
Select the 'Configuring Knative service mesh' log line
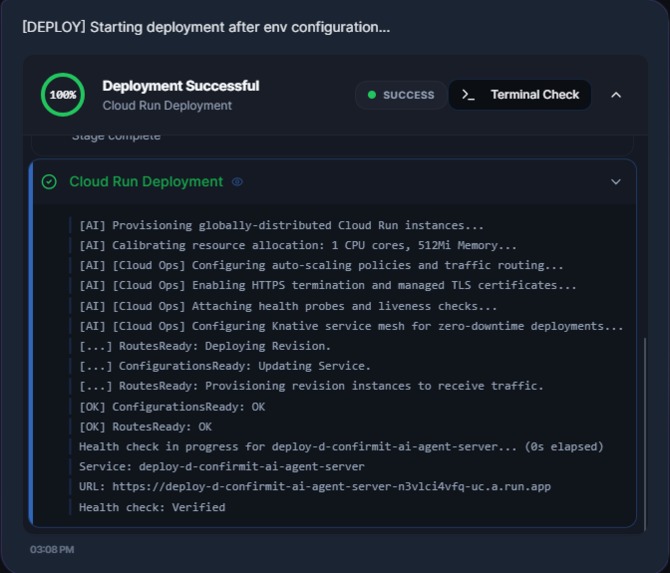point(351,326)
